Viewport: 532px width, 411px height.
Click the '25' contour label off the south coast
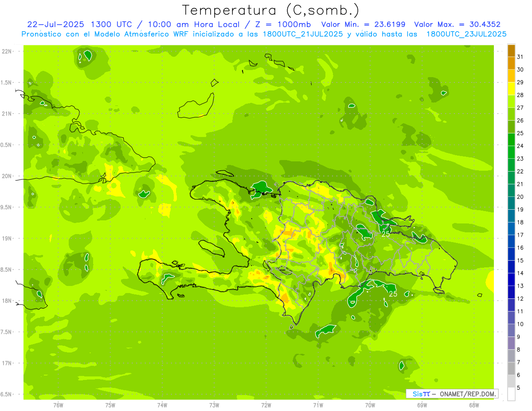click(x=393, y=294)
